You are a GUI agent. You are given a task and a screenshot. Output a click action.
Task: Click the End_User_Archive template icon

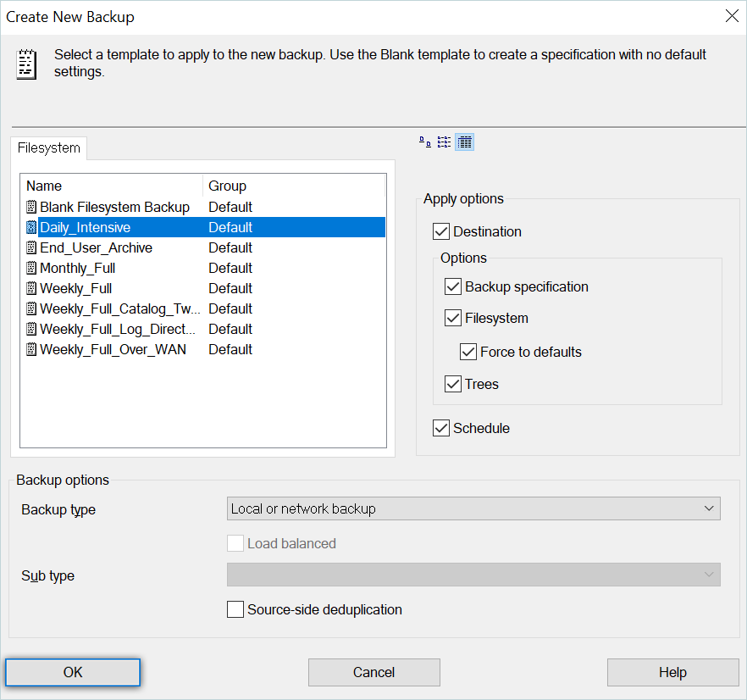click(x=31, y=247)
